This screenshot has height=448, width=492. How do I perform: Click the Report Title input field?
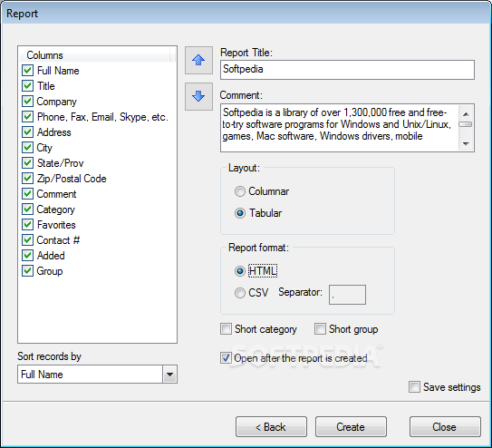click(x=347, y=70)
